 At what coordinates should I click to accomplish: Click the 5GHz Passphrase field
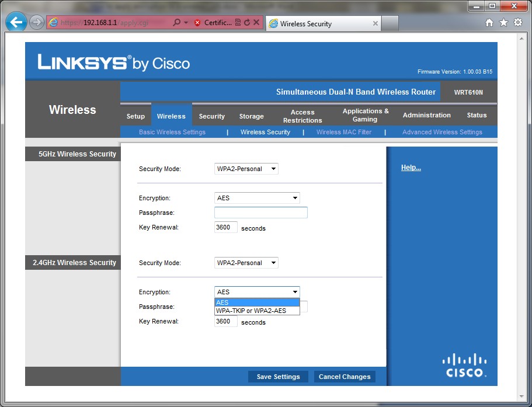point(261,213)
